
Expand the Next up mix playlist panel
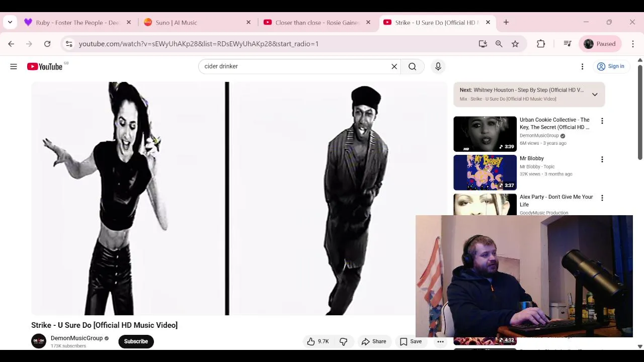pyautogui.click(x=595, y=95)
